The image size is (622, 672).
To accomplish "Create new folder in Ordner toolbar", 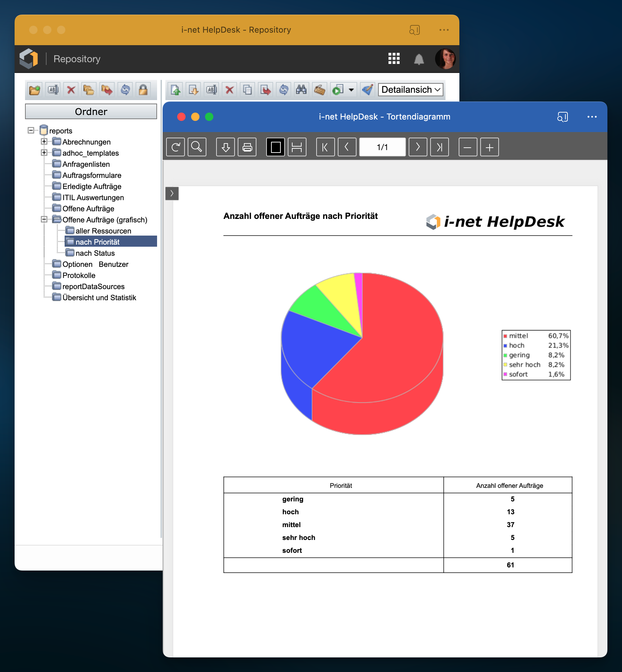I will 35,90.
